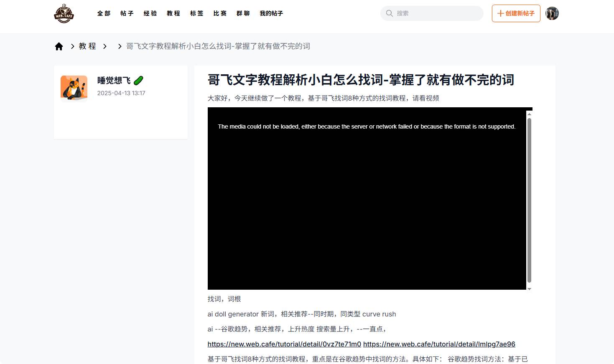Click the author name 睡觉想飞
614x364 pixels.
pos(114,80)
